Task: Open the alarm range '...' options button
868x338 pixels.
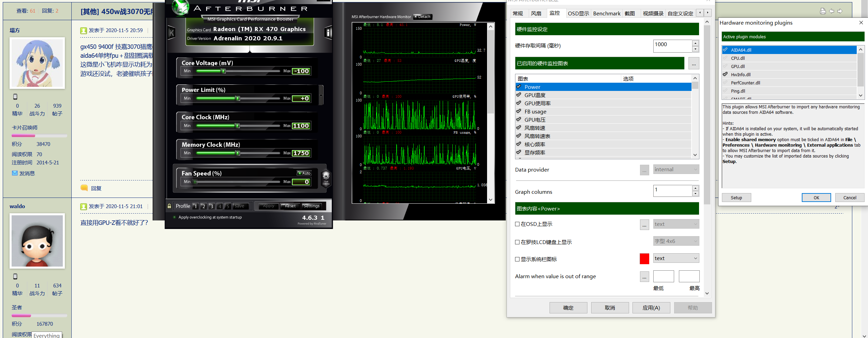Action: (644, 276)
